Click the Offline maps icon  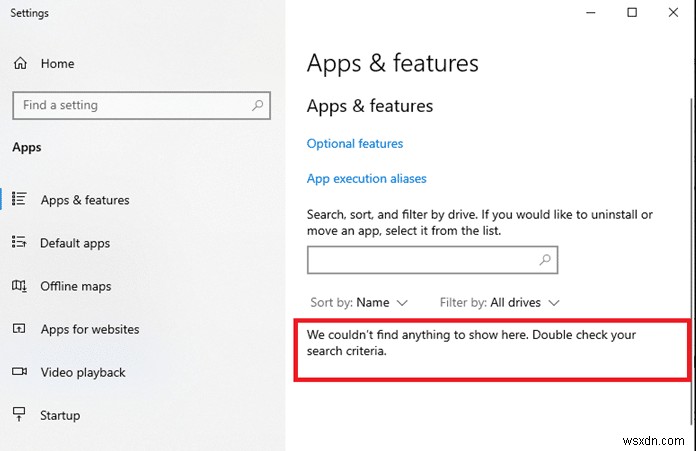19,286
